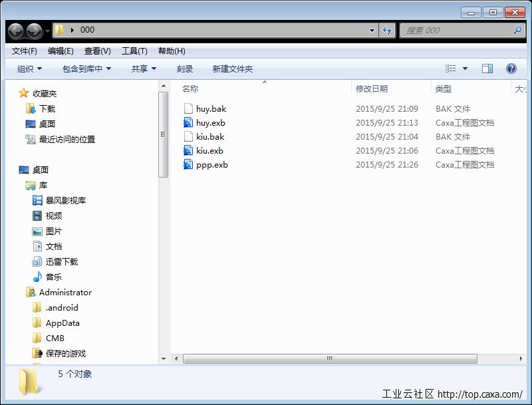Screen dimensions: 532x405
Task: Click the sidebar scroll down arrow
Action: 164,359
